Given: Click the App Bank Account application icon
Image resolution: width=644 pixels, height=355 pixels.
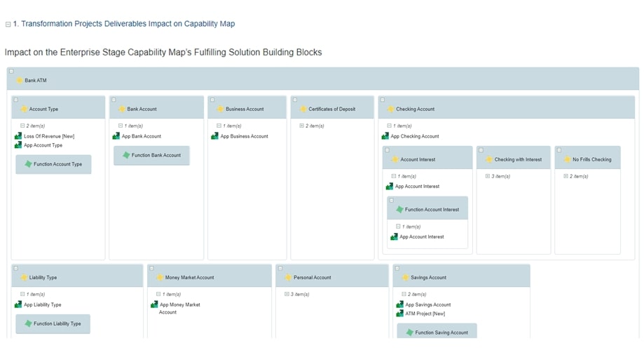Looking at the screenshot, I should coord(116,136).
